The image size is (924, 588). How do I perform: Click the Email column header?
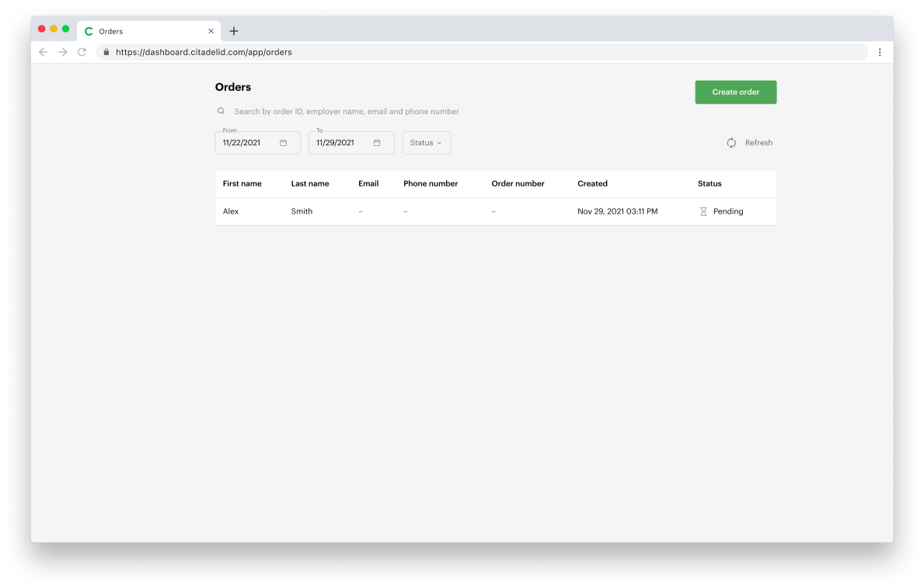click(x=368, y=184)
